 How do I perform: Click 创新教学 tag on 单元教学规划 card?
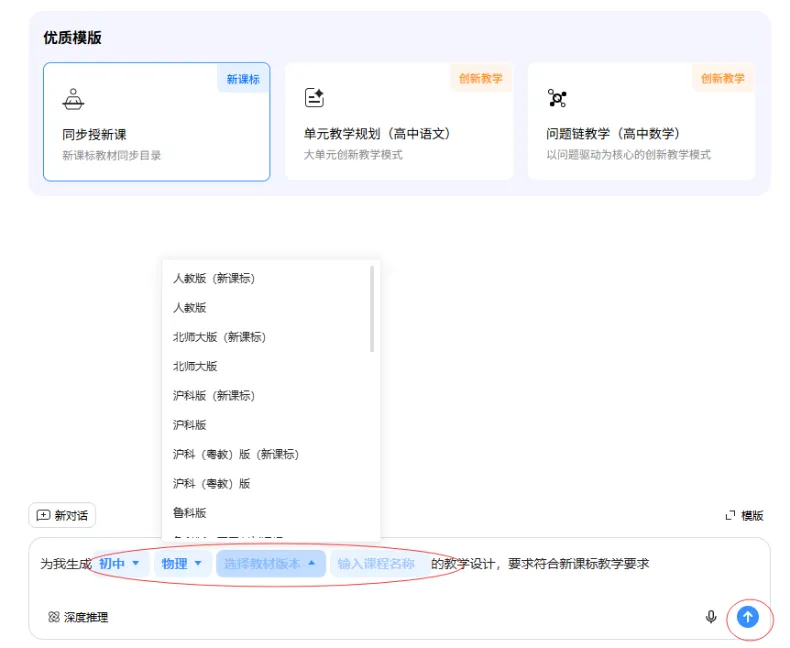[x=481, y=78]
